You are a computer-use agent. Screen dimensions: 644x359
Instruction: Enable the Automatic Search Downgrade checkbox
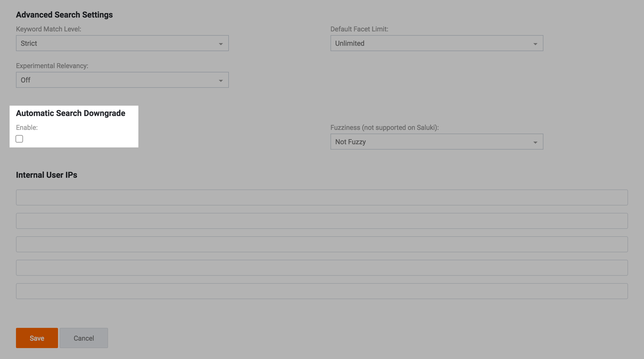[x=19, y=139]
